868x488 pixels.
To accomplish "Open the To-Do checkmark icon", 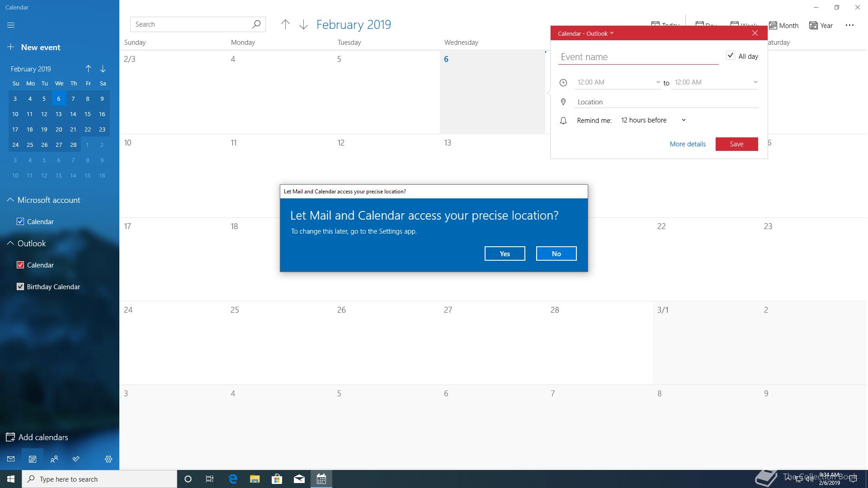I will 76,459.
